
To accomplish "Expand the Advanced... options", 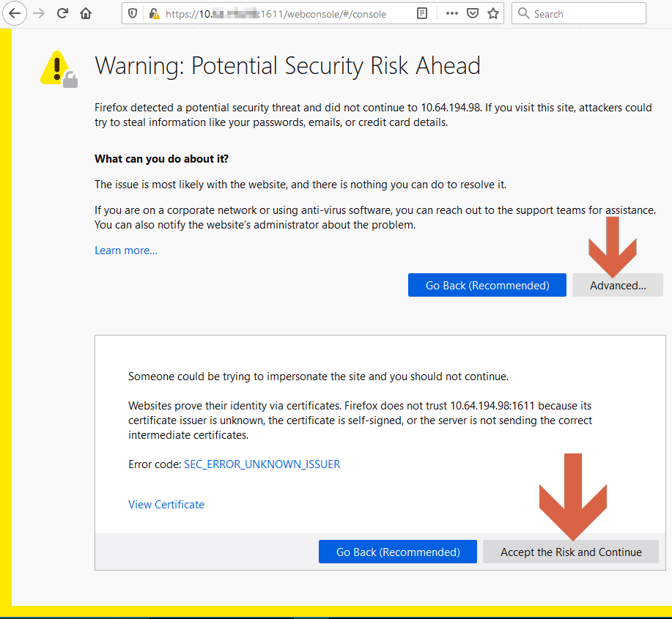I will coord(617,285).
